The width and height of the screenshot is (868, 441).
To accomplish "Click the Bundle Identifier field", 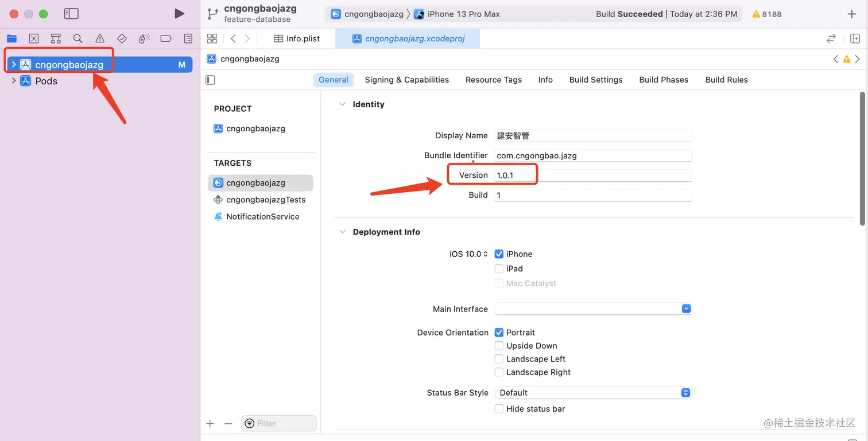I will (593, 155).
